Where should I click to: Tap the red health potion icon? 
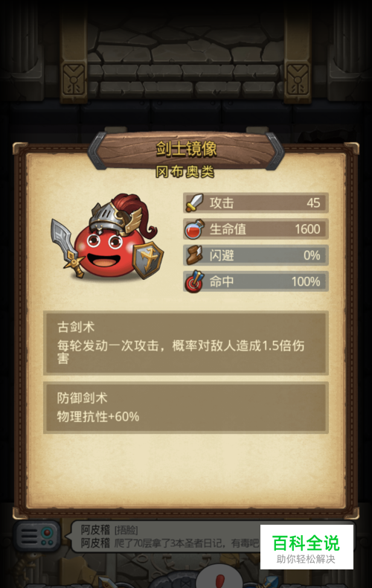(x=194, y=229)
